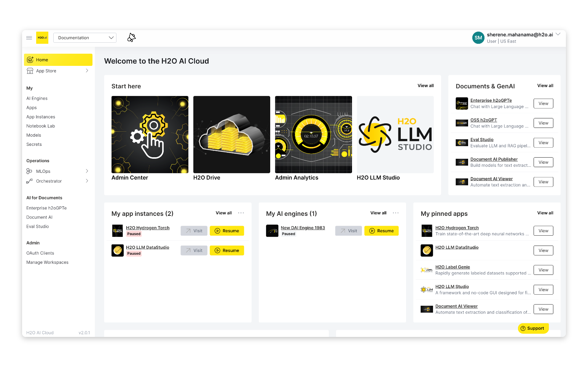Click the Orchestrator icon
The height and width of the screenshot is (367, 588).
click(29, 181)
